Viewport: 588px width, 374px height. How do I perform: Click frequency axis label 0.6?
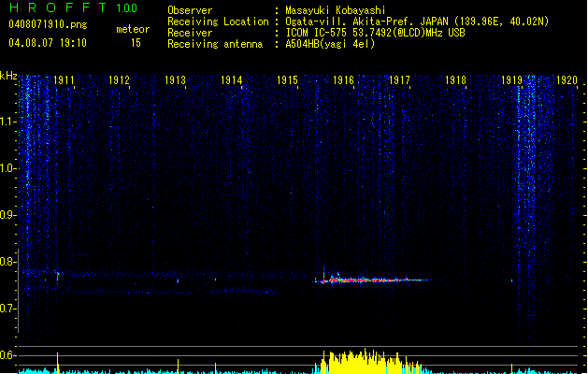(x=7, y=355)
